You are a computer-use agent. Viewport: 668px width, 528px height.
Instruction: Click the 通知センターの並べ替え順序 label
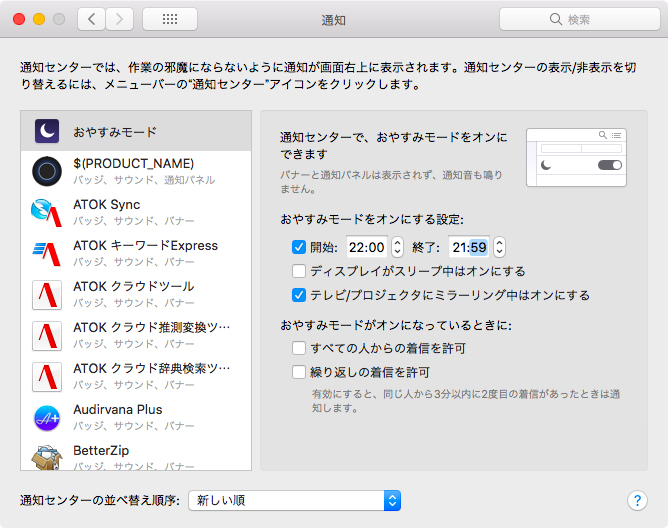(x=100, y=500)
